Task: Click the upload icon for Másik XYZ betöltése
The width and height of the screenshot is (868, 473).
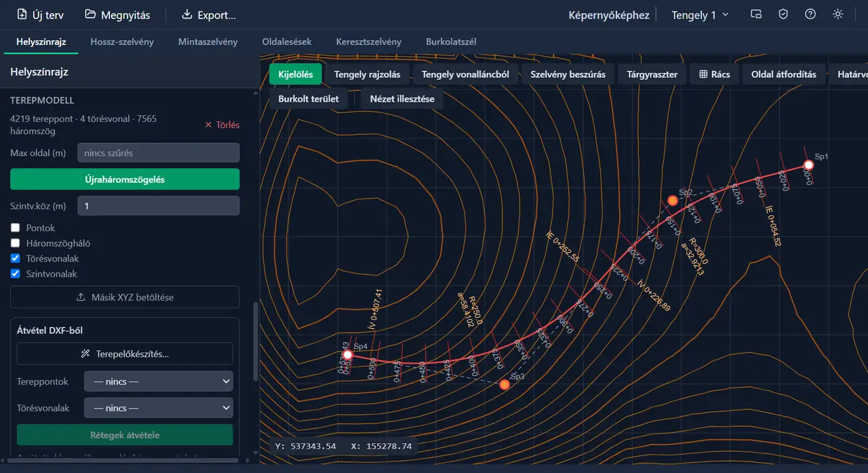Action: [81, 297]
